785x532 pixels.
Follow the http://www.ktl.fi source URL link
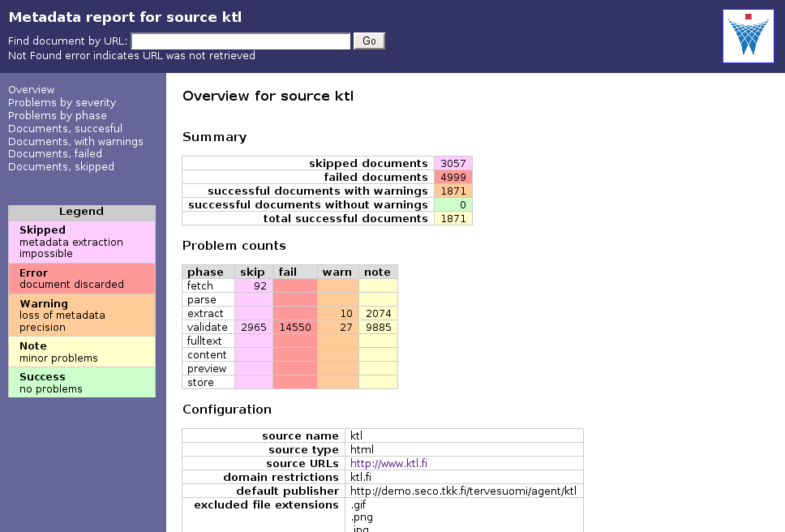[x=388, y=463]
